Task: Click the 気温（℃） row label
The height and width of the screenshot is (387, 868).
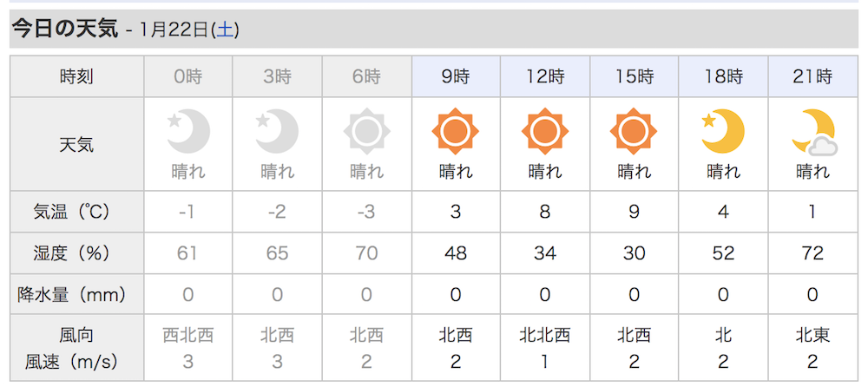Action: point(77,212)
